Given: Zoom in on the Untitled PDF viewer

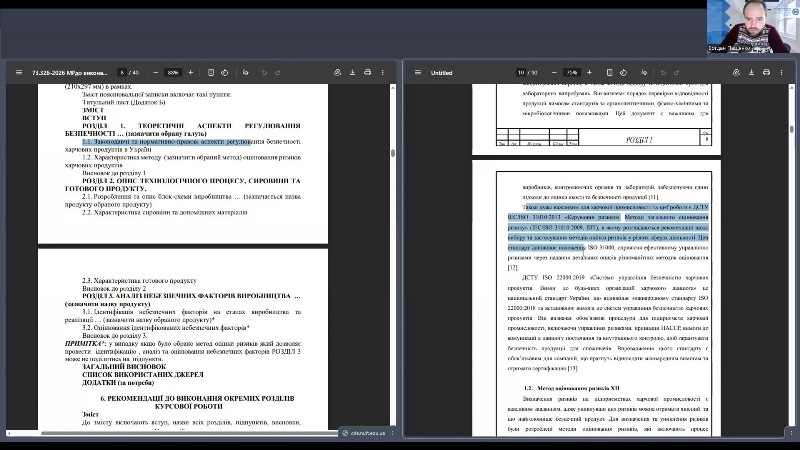Looking at the screenshot, I should [x=589, y=72].
